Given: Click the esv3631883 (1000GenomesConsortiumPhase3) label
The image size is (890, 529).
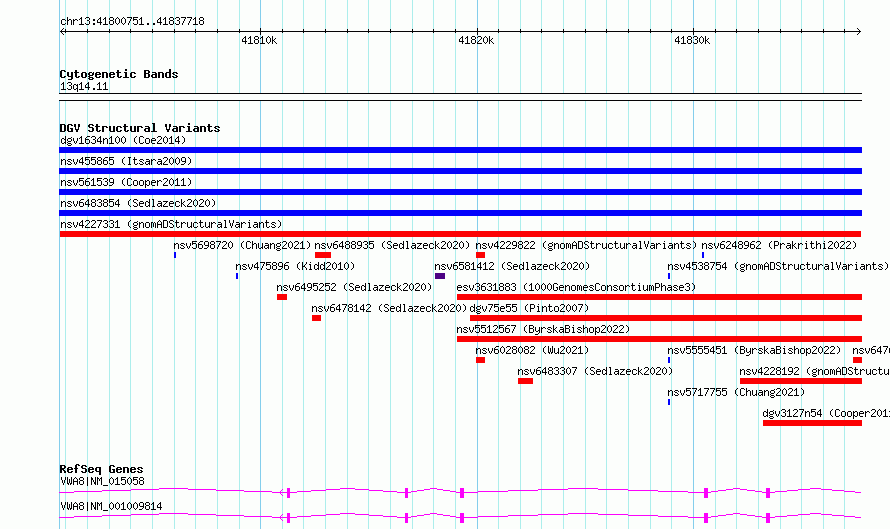Looking at the screenshot, I should click(x=576, y=287).
